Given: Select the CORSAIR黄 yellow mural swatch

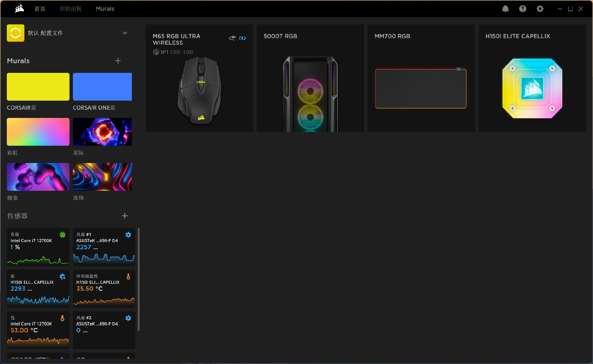Looking at the screenshot, I should point(38,87).
